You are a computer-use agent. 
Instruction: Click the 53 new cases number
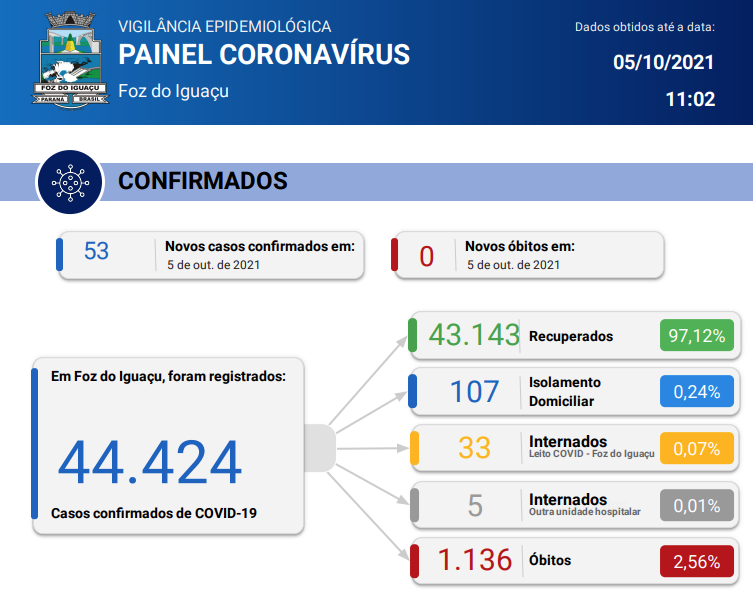(97, 251)
